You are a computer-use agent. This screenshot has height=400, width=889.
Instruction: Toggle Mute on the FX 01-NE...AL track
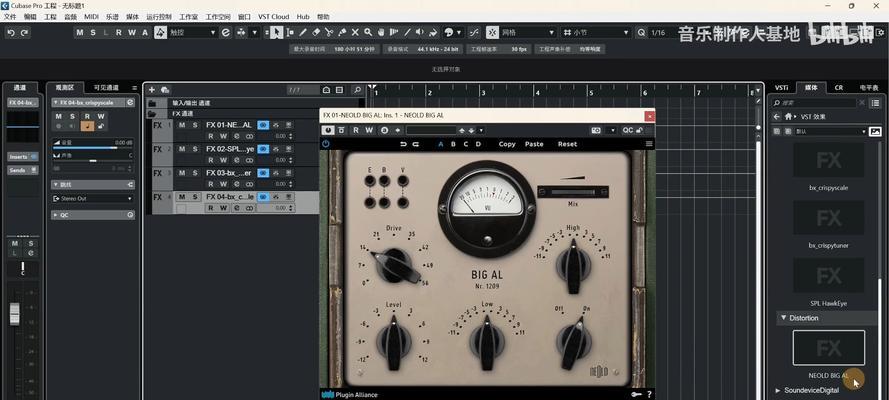point(182,125)
